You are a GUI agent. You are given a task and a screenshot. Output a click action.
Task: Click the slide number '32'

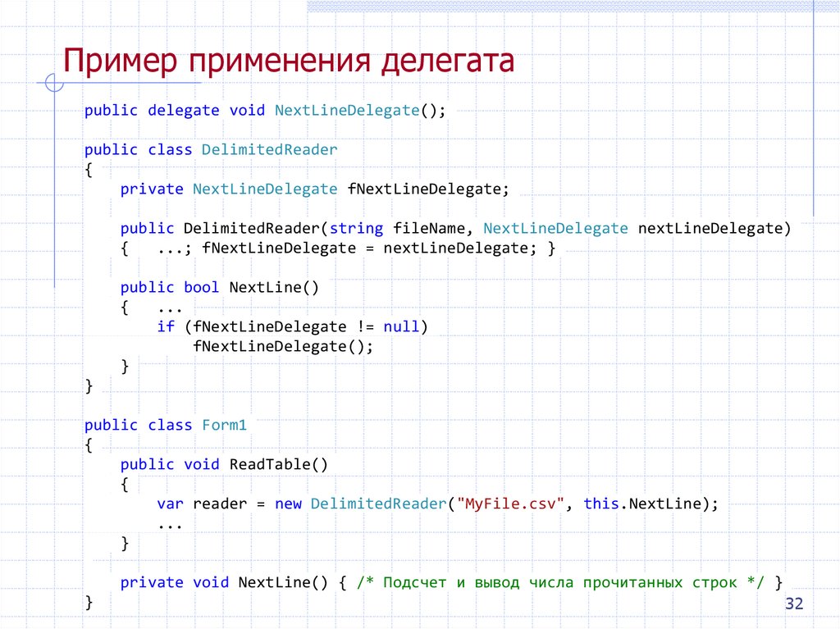coord(794,604)
